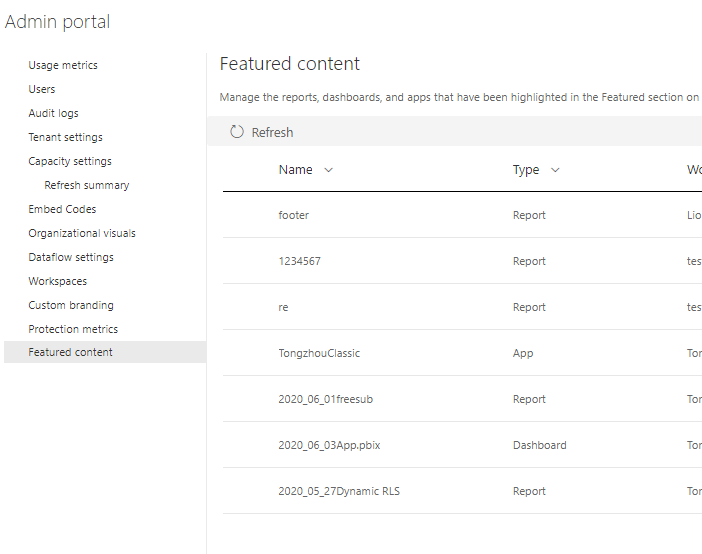This screenshot has height=554, width=702.
Task: Open Protection metrics section
Action: 73,329
